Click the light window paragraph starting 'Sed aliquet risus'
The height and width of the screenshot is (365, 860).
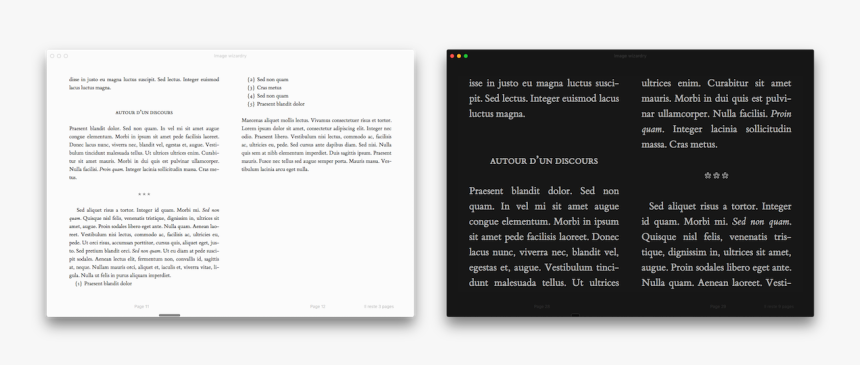144,243
